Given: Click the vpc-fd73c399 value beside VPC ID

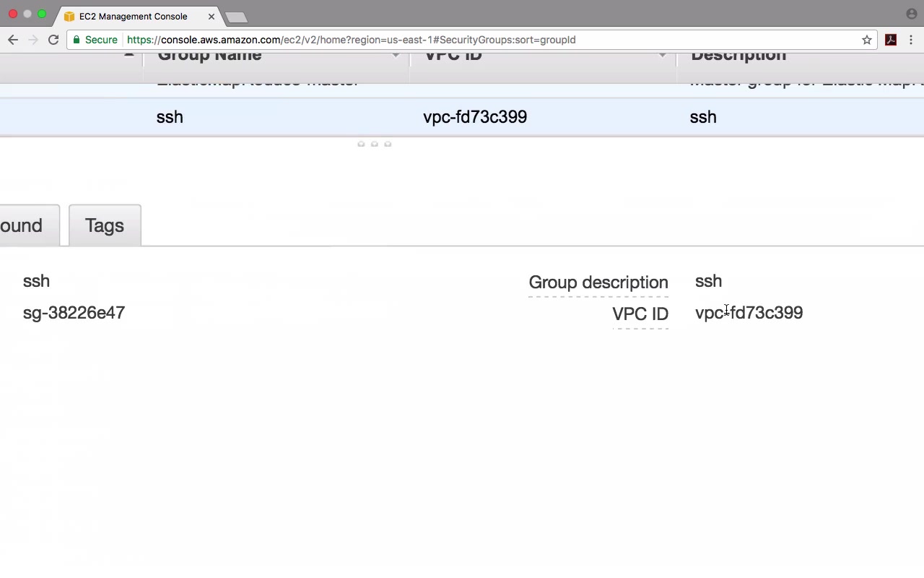Looking at the screenshot, I should tap(749, 313).
